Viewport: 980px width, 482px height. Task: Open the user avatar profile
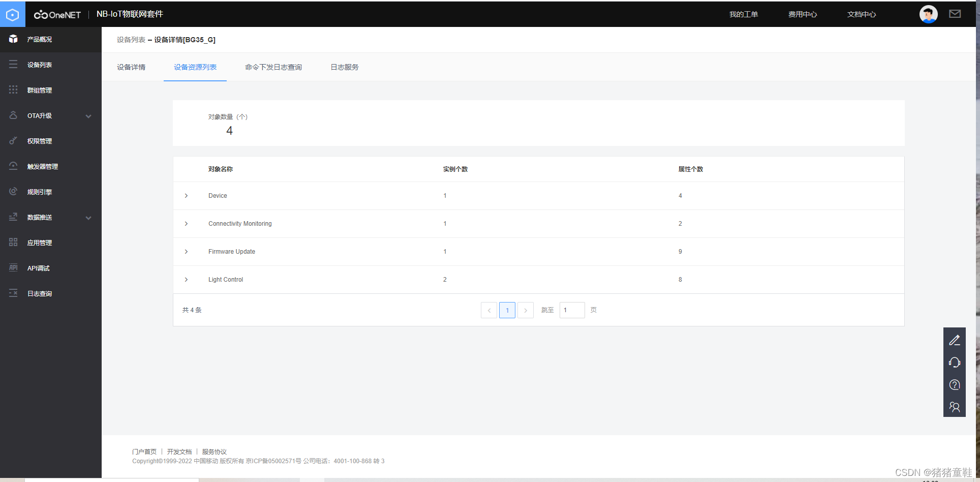928,14
